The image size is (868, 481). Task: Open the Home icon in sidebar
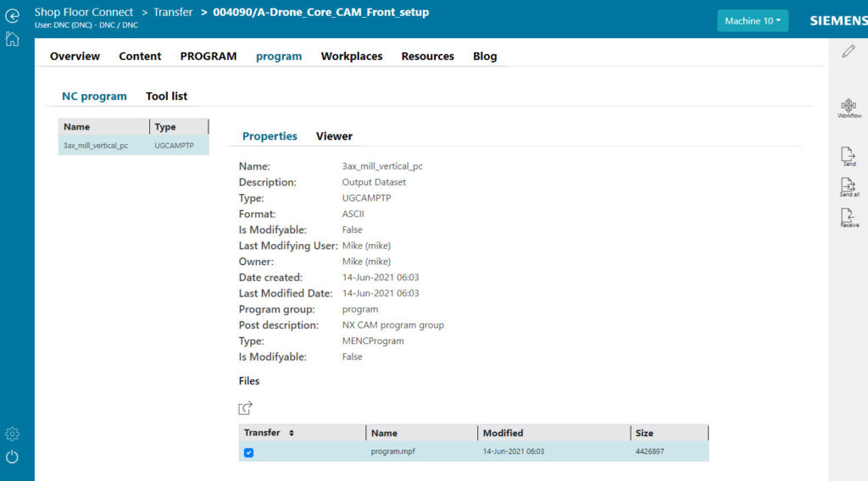12,39
